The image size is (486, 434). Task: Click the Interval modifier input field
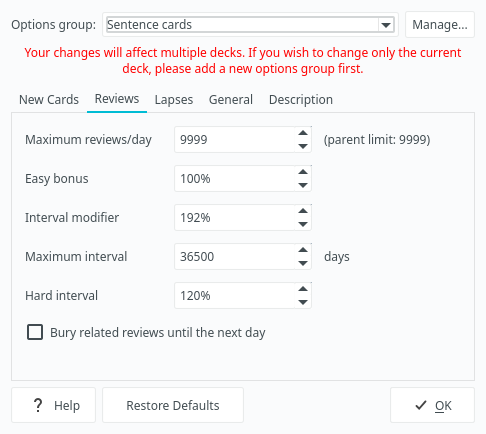point(235,218)
